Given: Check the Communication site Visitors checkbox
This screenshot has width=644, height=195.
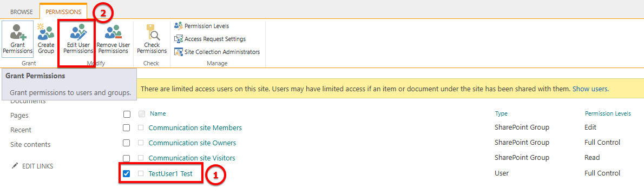Looking at the screenshot, I should (x=127, y=158).
